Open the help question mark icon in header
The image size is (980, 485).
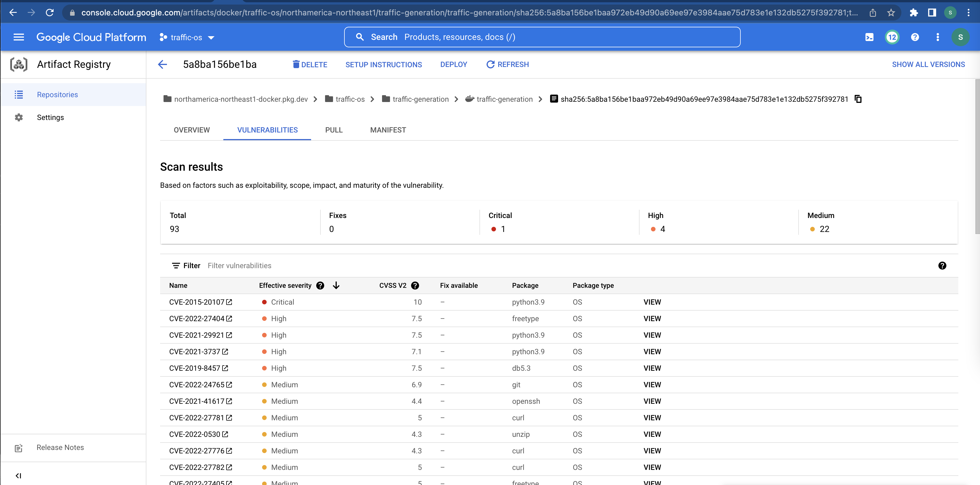914,37
